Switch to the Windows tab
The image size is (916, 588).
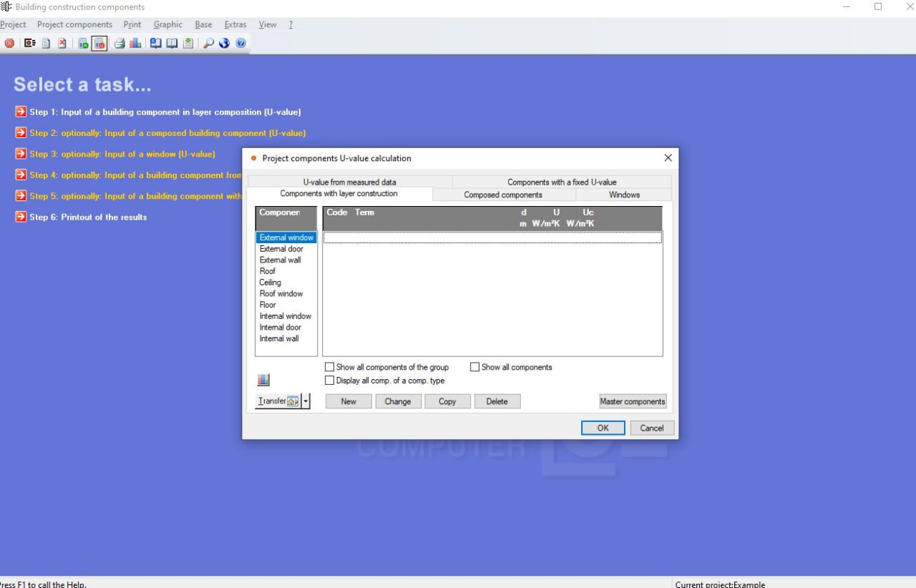coord(624,195)
